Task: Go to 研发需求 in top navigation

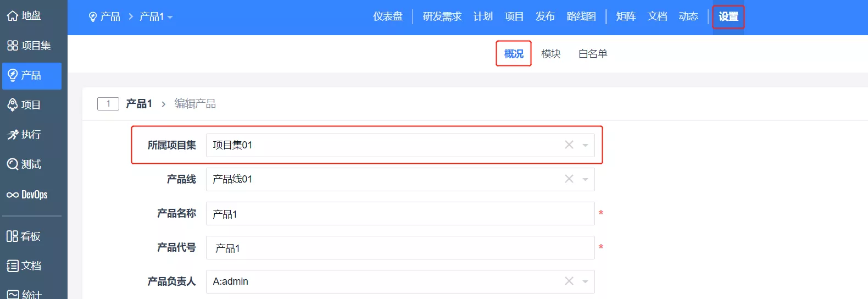Action: [442, 16]
